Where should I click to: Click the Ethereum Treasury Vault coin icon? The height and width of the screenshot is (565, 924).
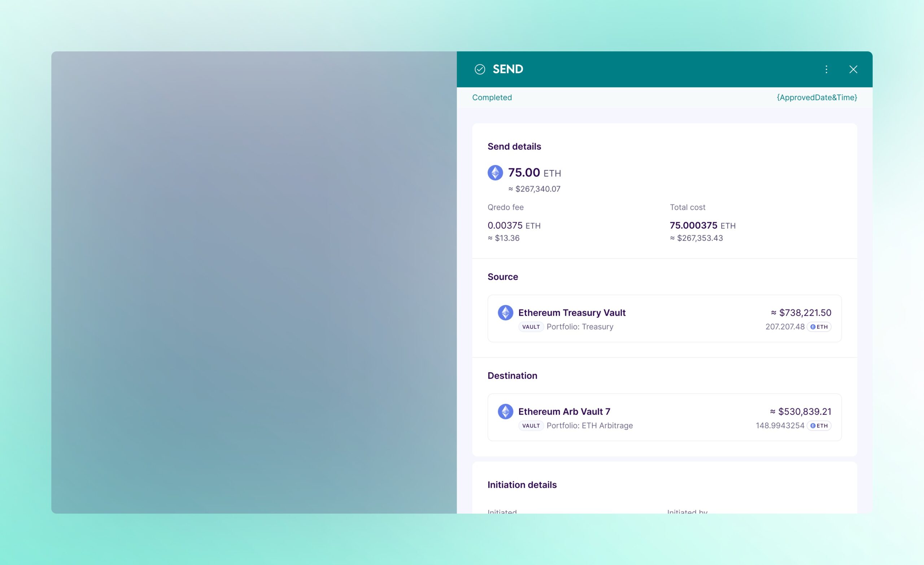tap(505, 312)
